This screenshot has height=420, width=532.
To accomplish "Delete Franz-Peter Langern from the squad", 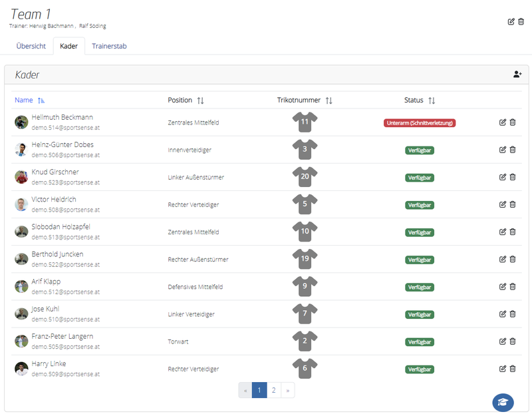I will [513, 341].
